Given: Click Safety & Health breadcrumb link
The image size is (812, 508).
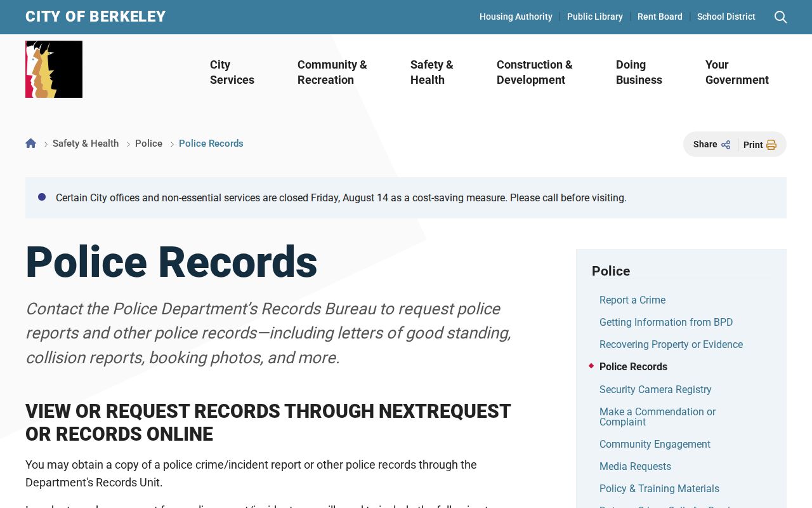Looking at the screenshot, I should tap(86, 144).
